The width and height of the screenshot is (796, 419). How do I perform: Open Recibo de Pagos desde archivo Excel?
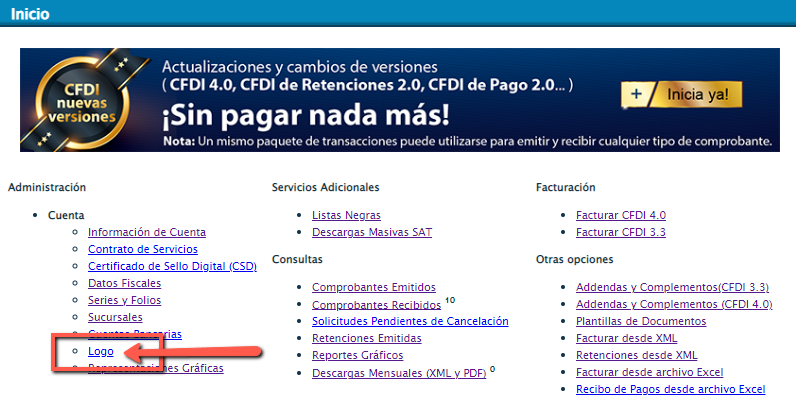click(x=671, y=390)
